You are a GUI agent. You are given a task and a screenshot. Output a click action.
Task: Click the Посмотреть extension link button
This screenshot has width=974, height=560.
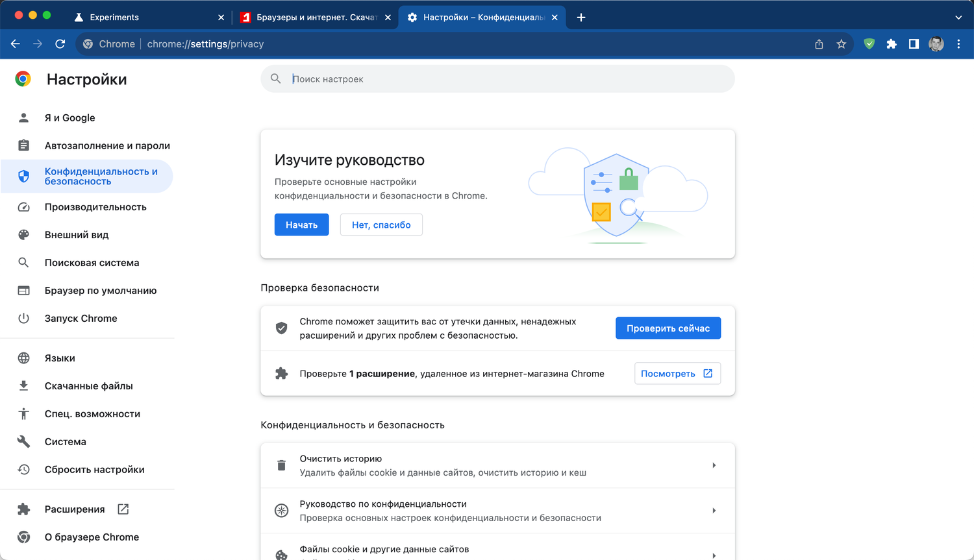pos(677,374)
